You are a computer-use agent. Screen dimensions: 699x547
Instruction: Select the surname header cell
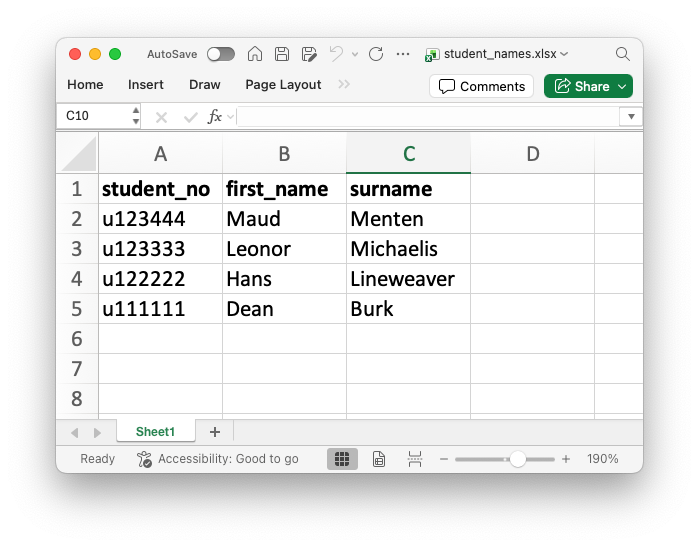click(408, 189)
